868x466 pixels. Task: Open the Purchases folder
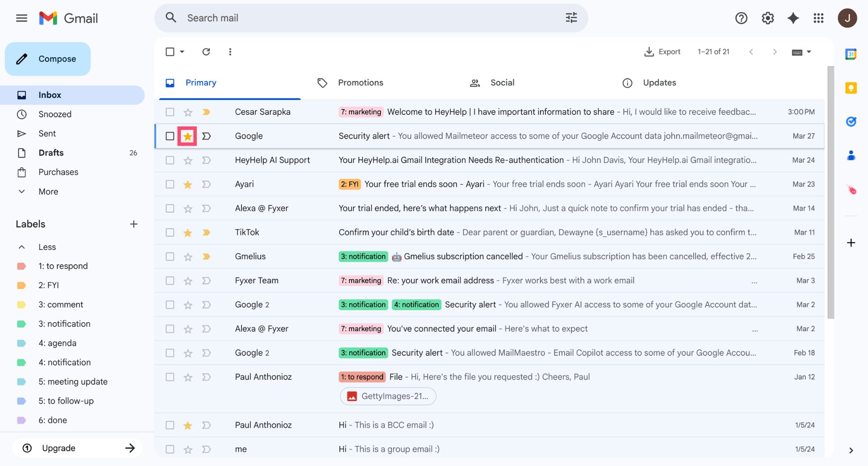[x=72, y=172]
